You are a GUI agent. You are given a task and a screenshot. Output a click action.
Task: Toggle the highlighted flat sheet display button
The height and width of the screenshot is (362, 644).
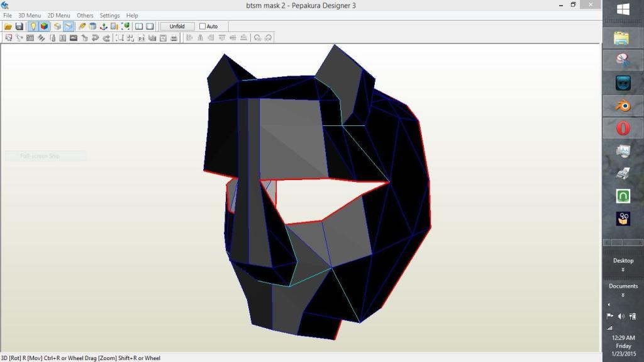click(x=68, y=26)
